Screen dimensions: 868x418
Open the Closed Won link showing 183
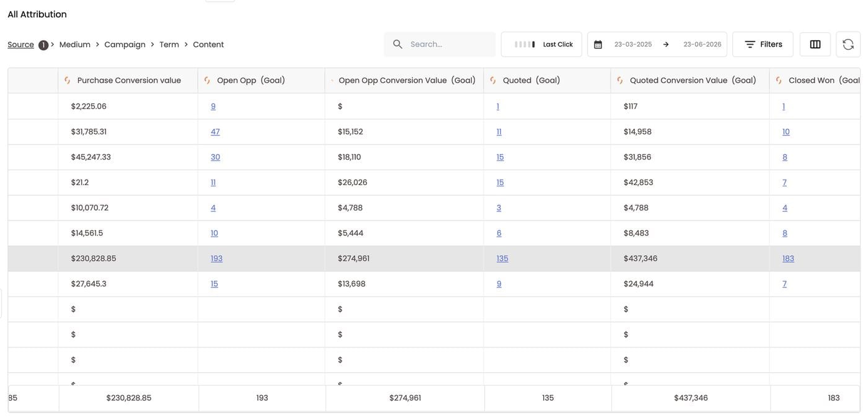[788, 259]
